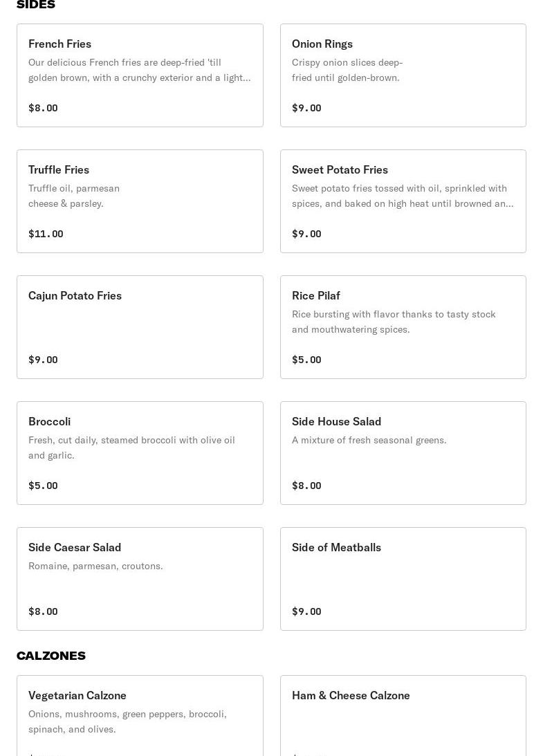Screen dimensions: 543x756
Task: Choose the Cajun Potato Fries card
Action: [140, 327]
